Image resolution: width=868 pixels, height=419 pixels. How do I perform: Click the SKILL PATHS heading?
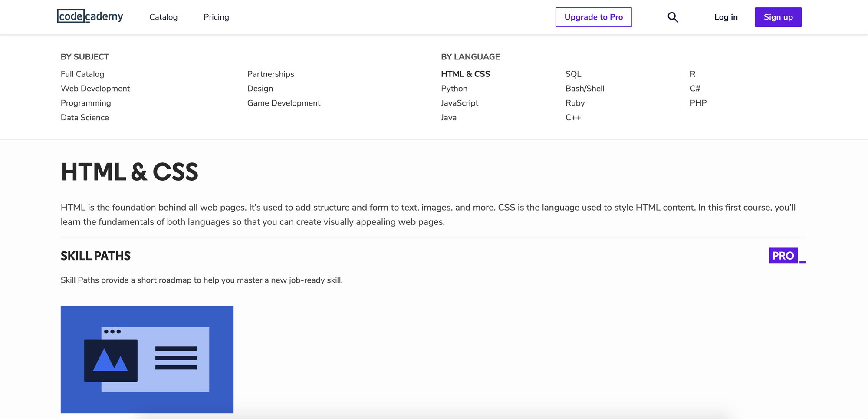point(95,256)
